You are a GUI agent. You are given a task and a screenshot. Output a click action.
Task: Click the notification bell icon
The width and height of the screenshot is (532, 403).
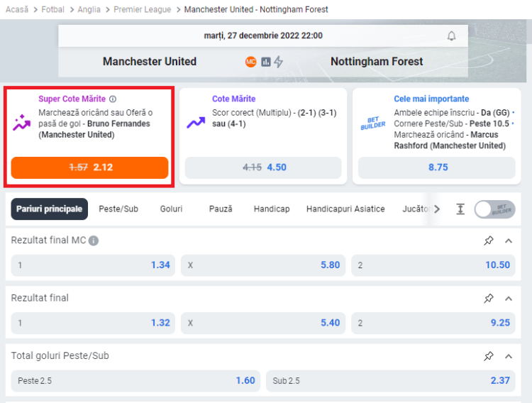[x=451, y=36]
